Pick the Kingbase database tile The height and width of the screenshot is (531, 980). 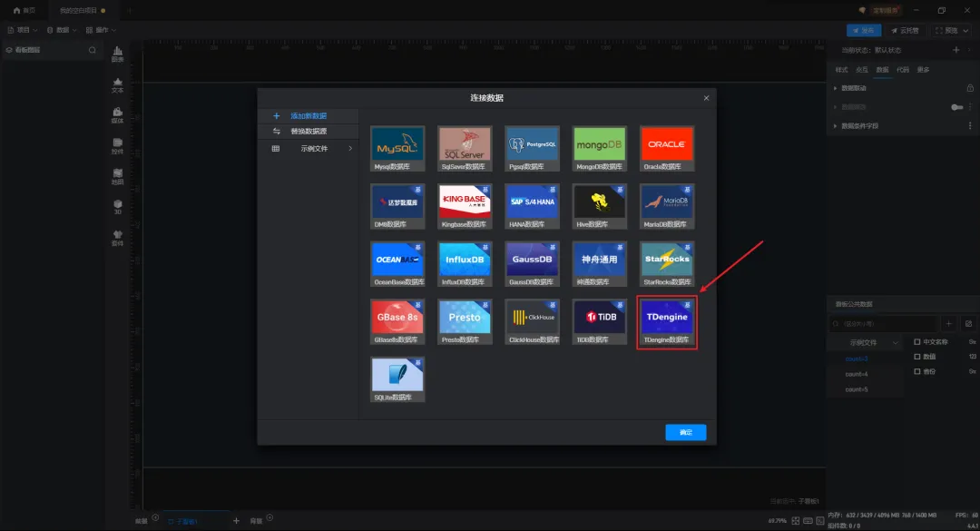coord(465,206)
